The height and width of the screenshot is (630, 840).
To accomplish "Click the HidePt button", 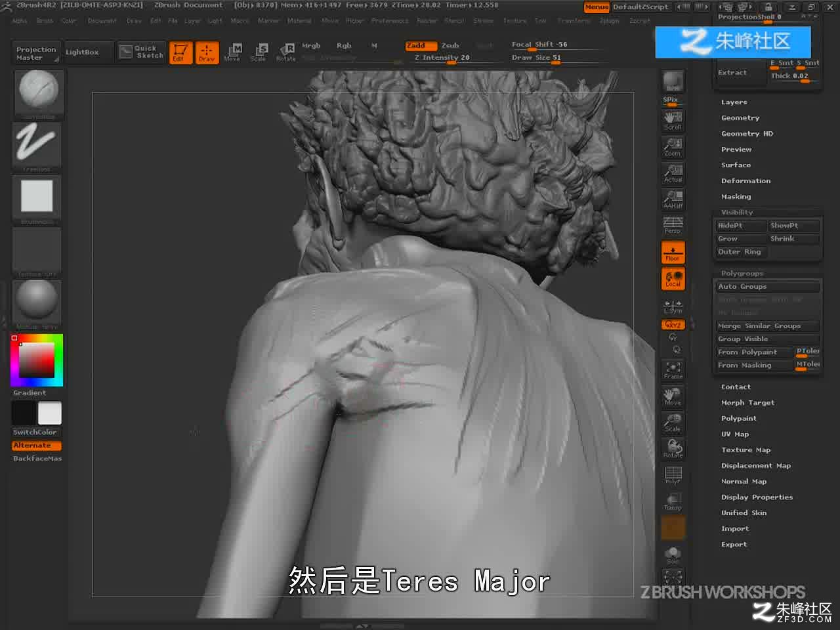I will 741,226.
